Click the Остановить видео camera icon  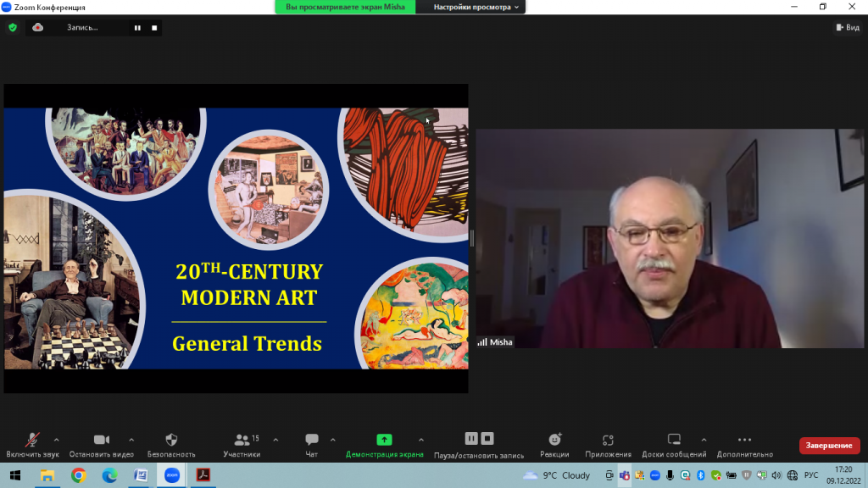tap(102, 440)
